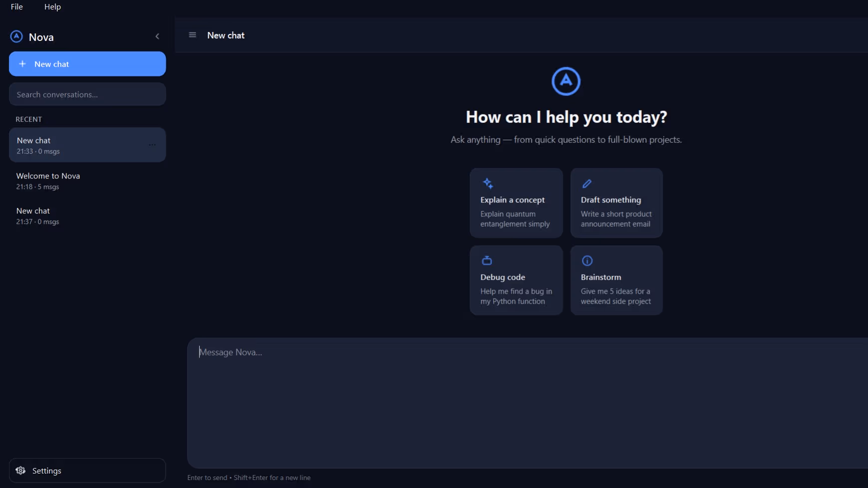Collapse the sidebar with the chevron arrow
The image size is (868, 488).
click(x=157, y=36)
